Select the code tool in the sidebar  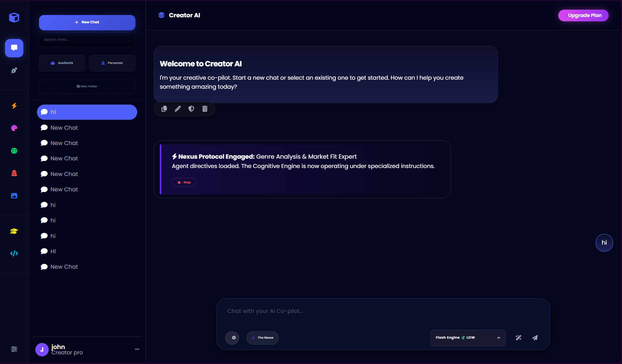click(x=14, y=253)
